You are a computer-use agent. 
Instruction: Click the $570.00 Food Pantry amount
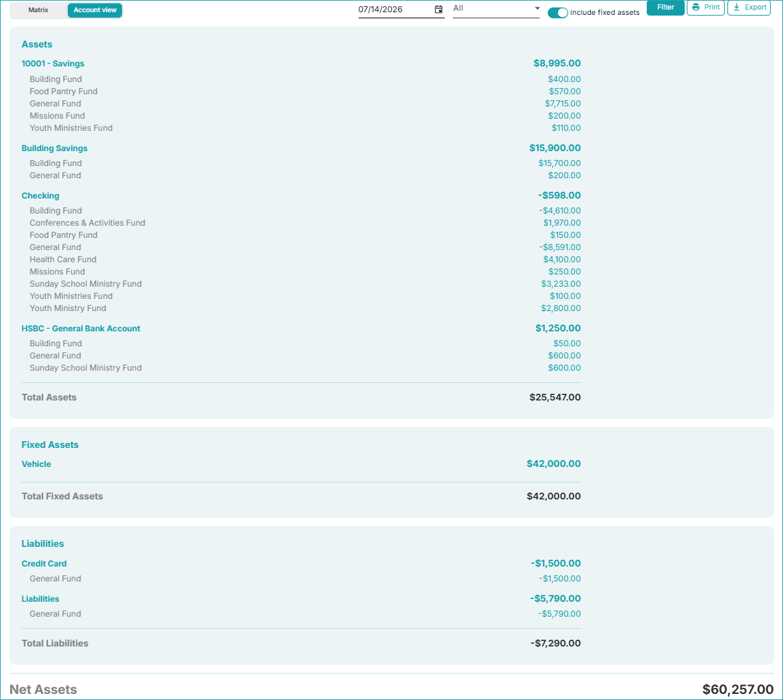coord(565,91)
